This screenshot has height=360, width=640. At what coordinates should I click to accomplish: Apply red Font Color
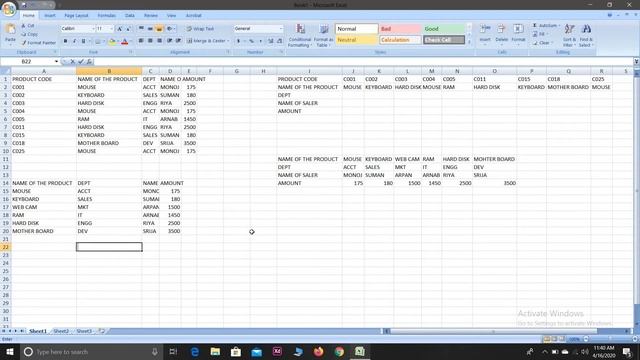(x=124, y=41)
